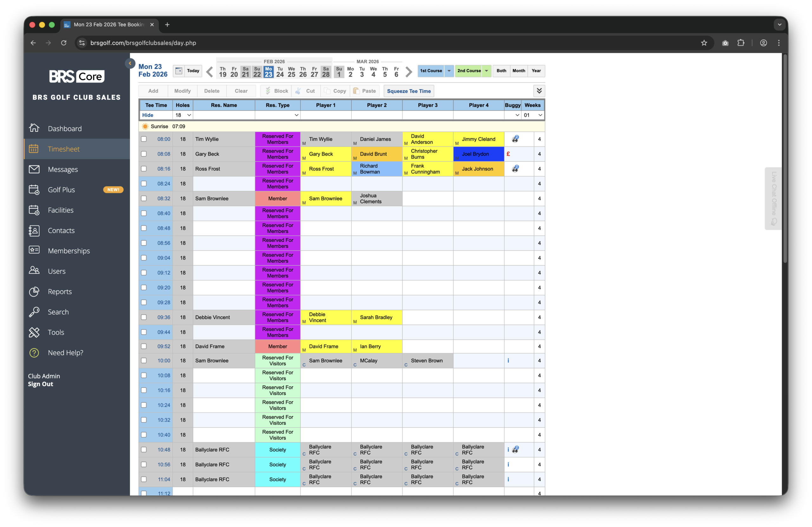Screen dimensions: 812x527
Task: Tick the 08:32 tee time checkbox
Action: click(x=144, y=198)
